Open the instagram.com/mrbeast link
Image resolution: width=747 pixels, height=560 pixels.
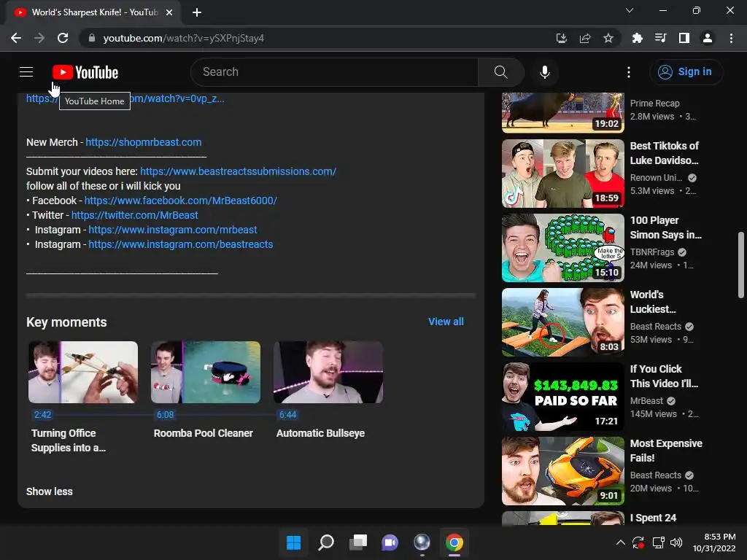tap(172, 230)
